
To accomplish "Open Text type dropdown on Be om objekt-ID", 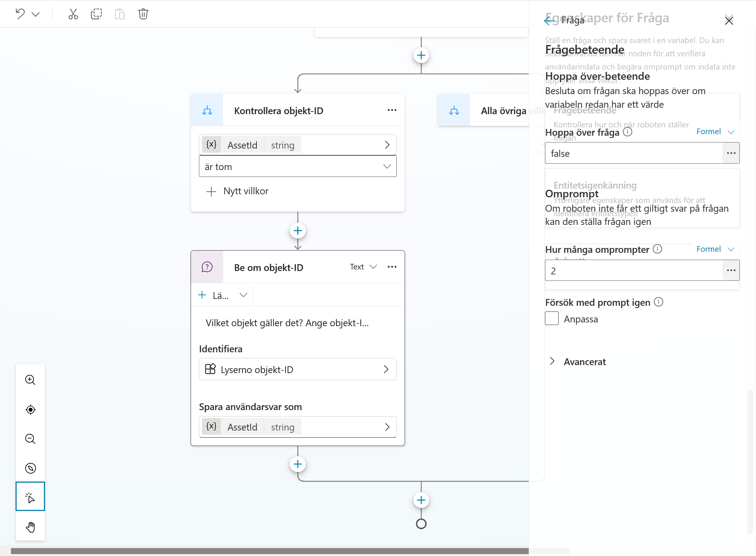I will click(x=363, y=267).
